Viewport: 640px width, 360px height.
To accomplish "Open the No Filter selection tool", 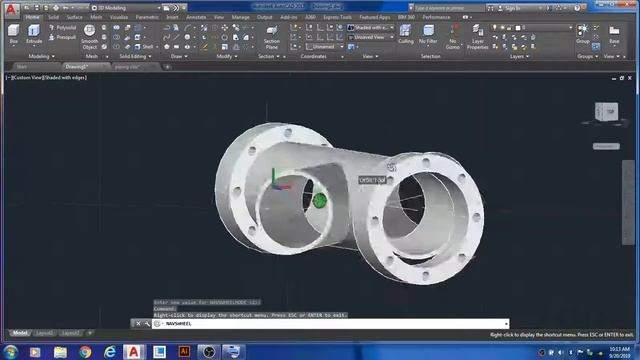I will click(428, 34).
